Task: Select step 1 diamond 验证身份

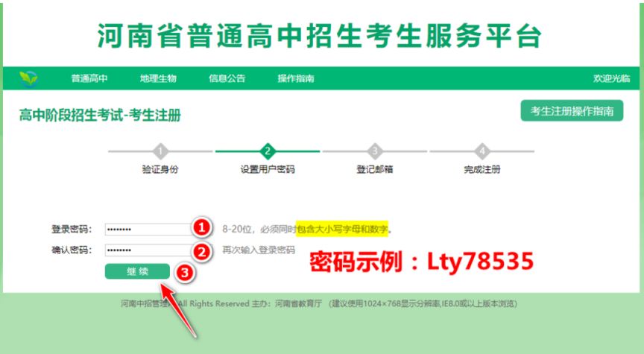Action: coord(160,151)
